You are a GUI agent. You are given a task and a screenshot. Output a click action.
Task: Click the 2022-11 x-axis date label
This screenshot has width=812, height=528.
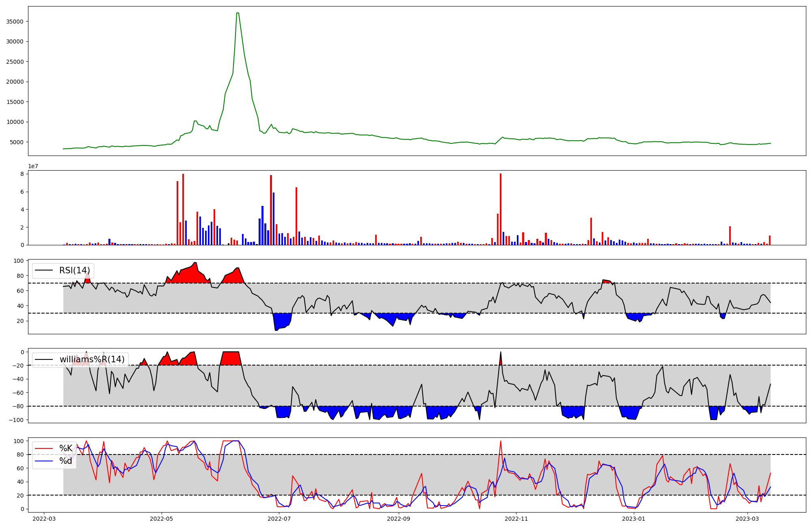coord(516,519)
